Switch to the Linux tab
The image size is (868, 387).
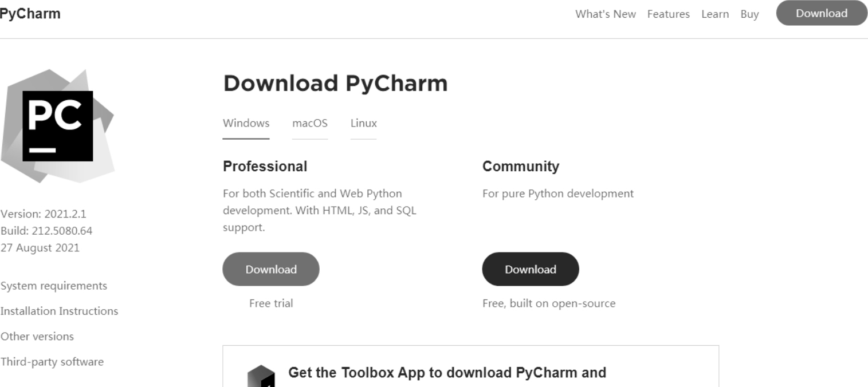click(363, 123)
